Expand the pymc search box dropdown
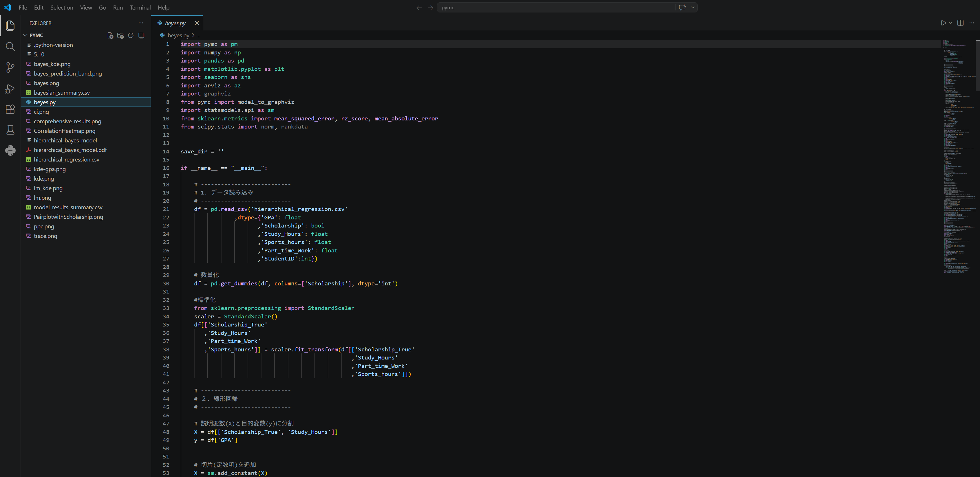Screen dimensions: 980x477 click(693, 7)
